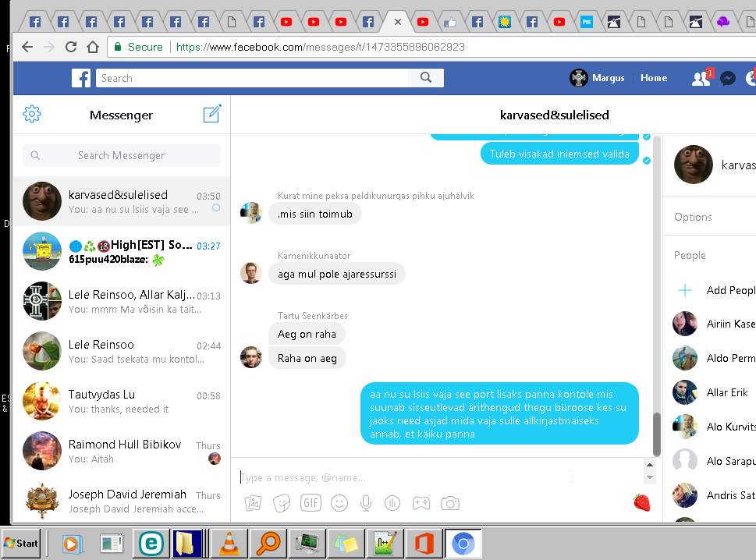Open the Start menu
Screen dimensions: 756x560
pyautogui.click(x=21, y=544)
